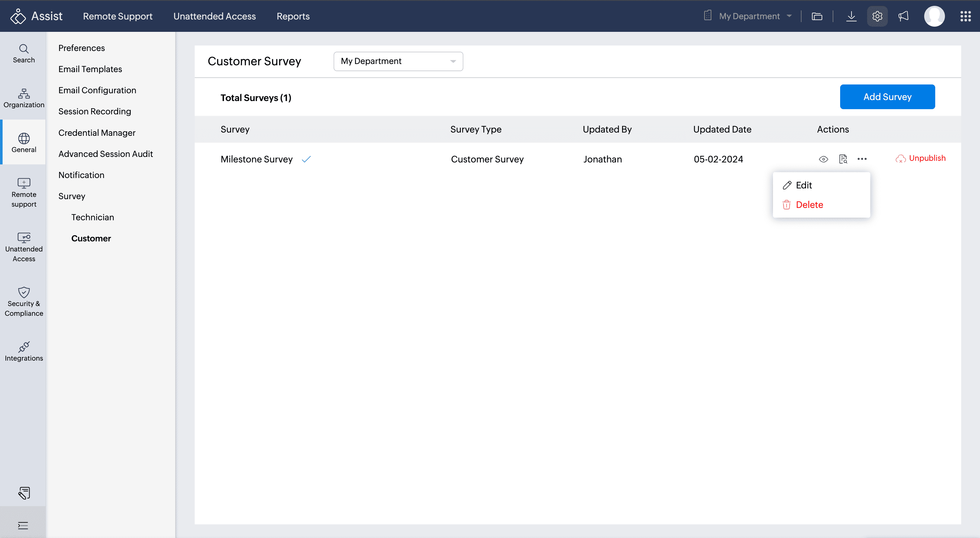Expand the My Department survey dropdown
The image size is (980, 538).
pyautogui.click(x=398, y=61)
